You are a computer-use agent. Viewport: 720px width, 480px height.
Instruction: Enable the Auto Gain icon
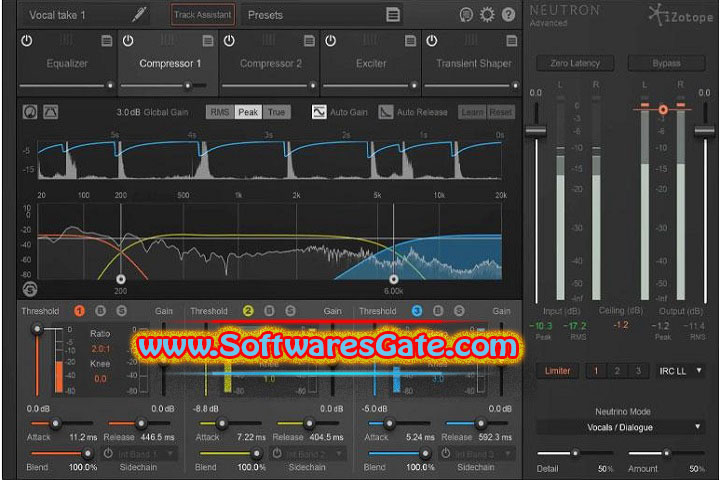319,112
